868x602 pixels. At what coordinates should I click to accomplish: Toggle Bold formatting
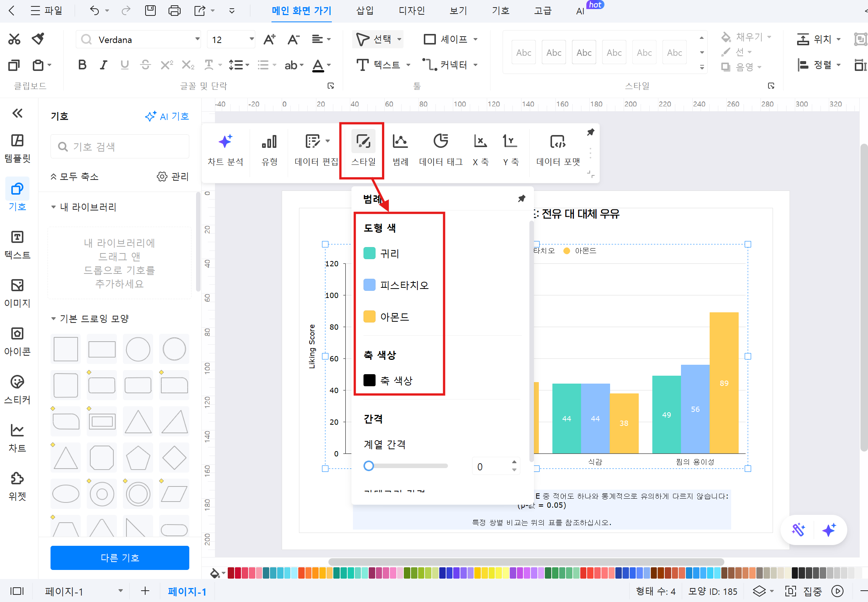click(x=82, y=65)
